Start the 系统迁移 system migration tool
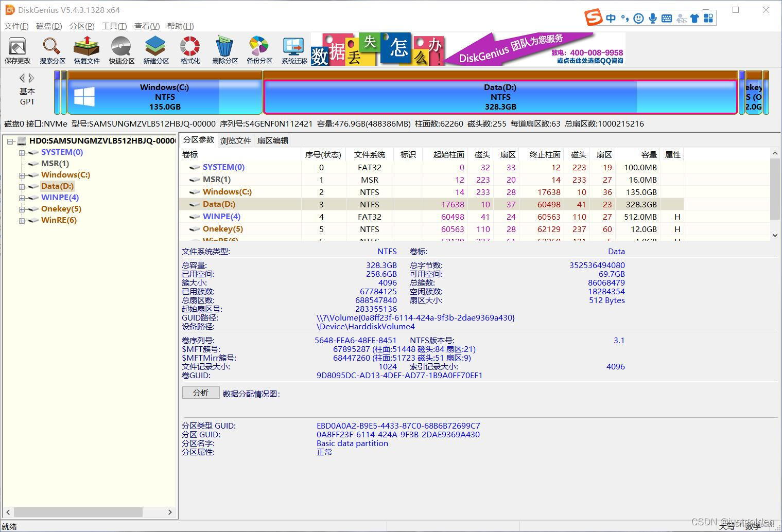The width and height of the screenshot is (782, 532). pos(292,49)
